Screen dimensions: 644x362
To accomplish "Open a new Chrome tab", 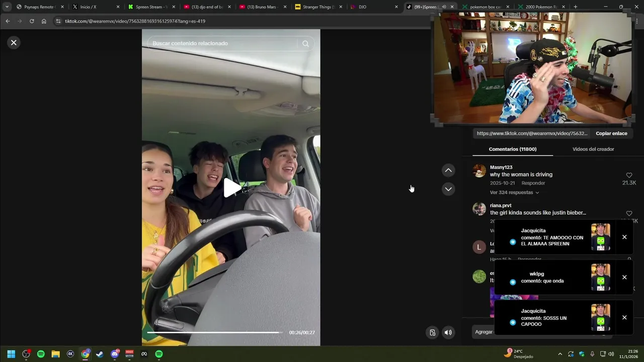I will coord(575,7).
